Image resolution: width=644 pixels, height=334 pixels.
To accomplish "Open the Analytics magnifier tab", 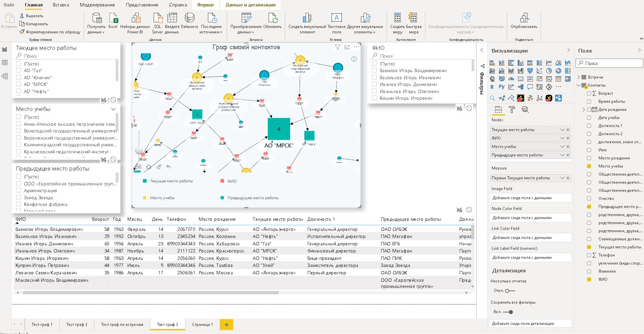I will tap(525, 110).
